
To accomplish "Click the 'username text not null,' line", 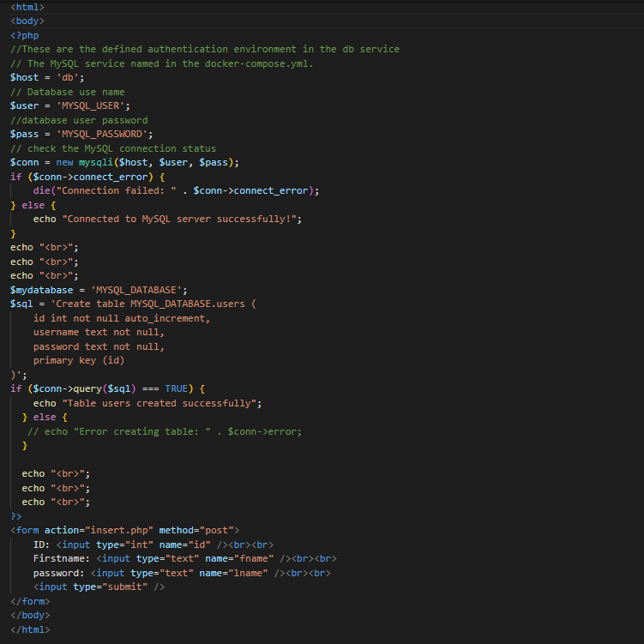I will pos(99,332).
